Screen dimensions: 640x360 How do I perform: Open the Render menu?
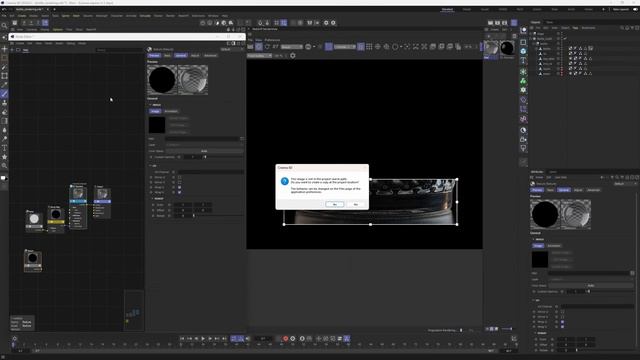pos(170,16)
